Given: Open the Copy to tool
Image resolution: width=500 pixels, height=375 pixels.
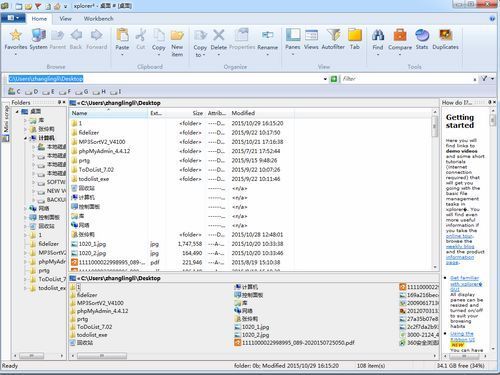Looking at the screenshot, I should [200, 43].
